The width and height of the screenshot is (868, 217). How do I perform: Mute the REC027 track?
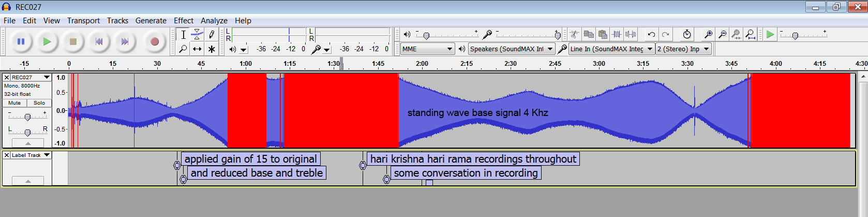click(14, 103)
